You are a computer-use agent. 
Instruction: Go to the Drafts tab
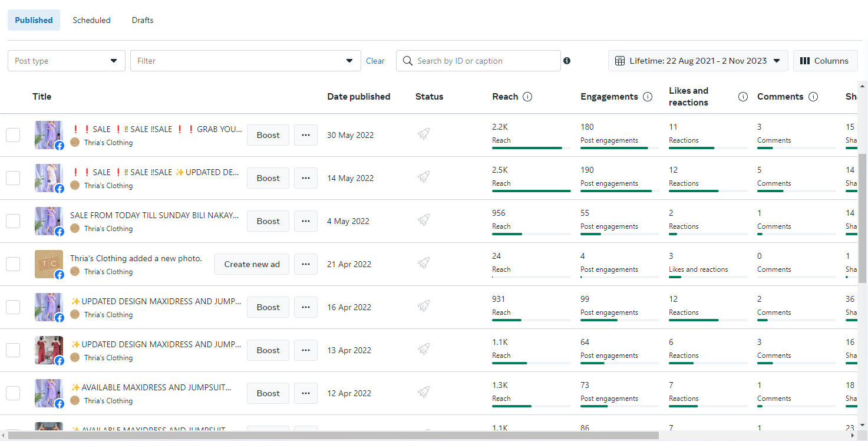[x=143, y=20]
